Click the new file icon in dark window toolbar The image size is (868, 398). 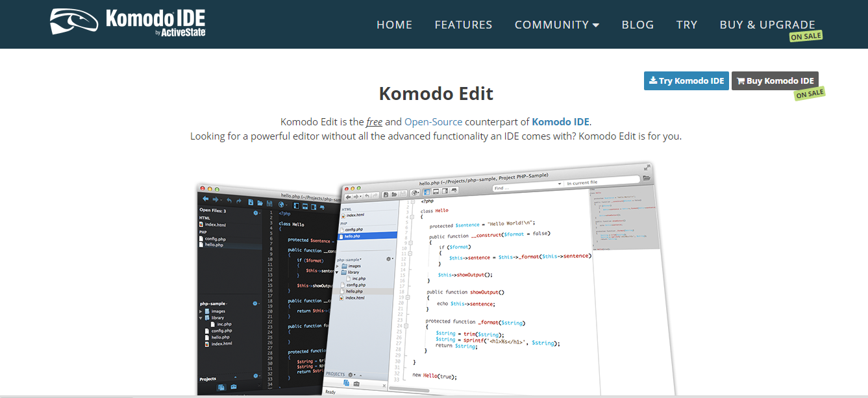point(251,202)
